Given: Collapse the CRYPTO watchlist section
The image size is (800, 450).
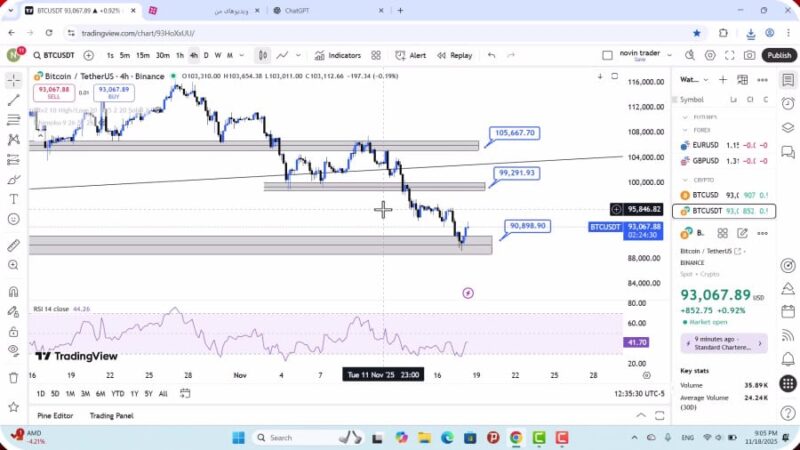Looking at the screenshot, I should (x=685, y=179).
